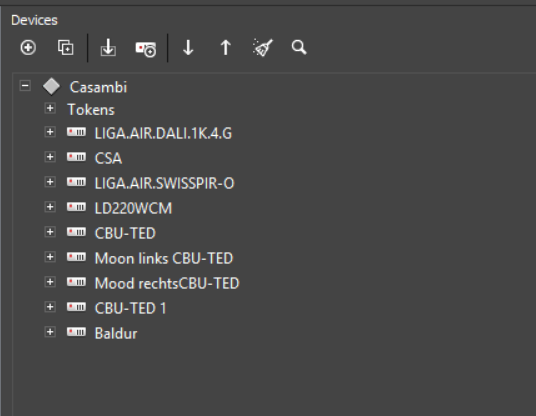
Task: Select LIGA.AIR.SWISSPIR-O device label
Action: (x=164, y=183)
